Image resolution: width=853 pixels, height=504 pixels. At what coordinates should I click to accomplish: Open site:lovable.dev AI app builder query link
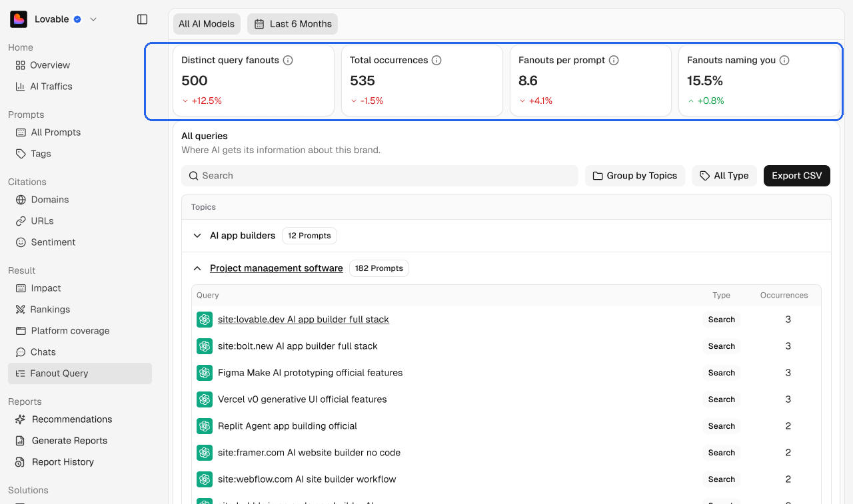[x=303, y=320]
